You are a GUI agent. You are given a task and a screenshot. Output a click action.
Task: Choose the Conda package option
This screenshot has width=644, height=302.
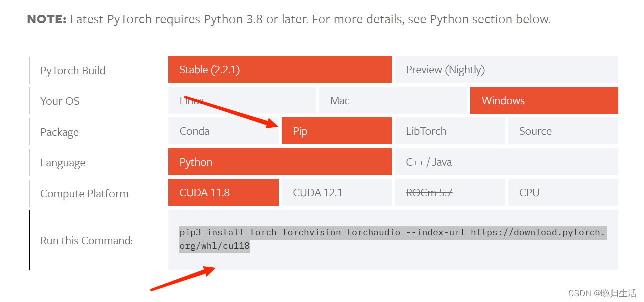point(223,131)
